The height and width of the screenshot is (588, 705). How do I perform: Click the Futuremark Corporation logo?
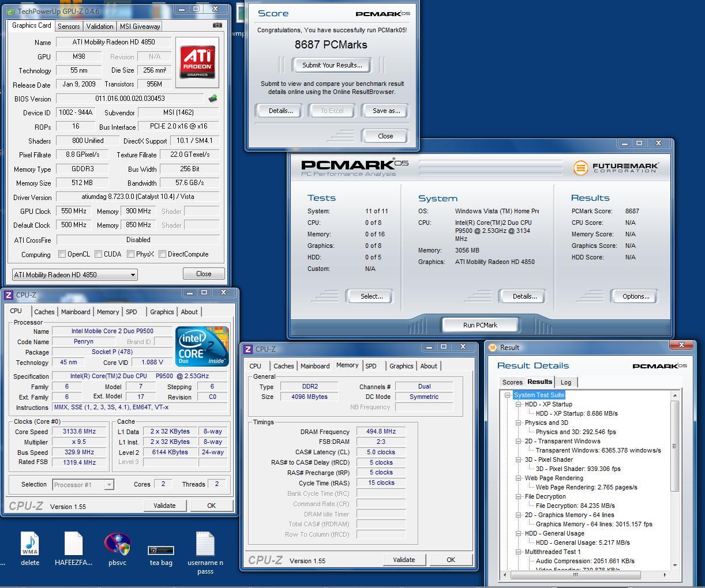616,167
